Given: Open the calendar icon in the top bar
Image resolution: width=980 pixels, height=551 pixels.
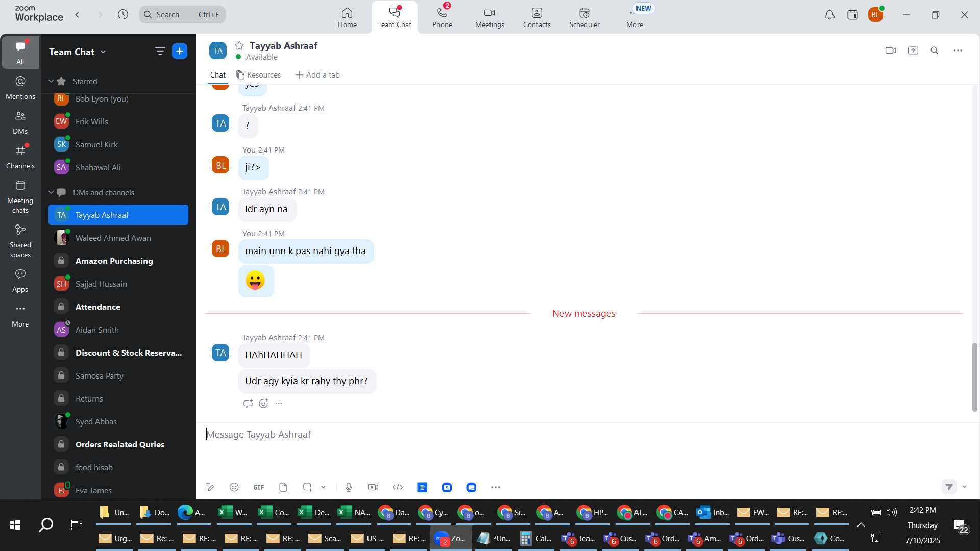Looking at the screenshot, I should (852, 15).
